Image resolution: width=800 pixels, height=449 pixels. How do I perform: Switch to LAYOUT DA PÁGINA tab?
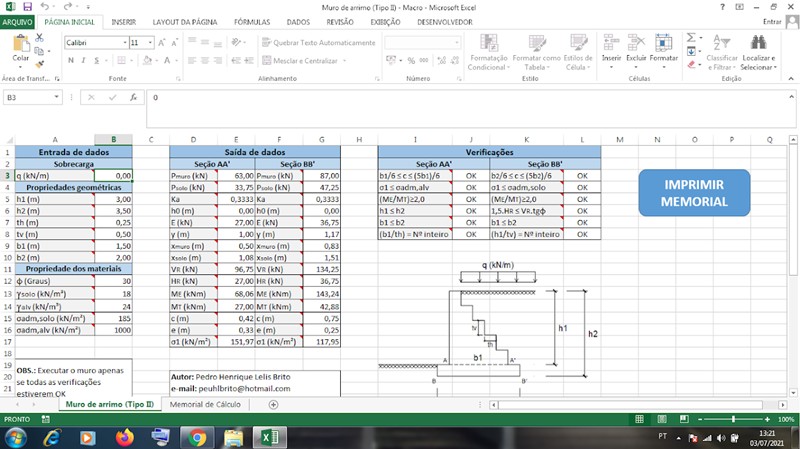[185, 22]
